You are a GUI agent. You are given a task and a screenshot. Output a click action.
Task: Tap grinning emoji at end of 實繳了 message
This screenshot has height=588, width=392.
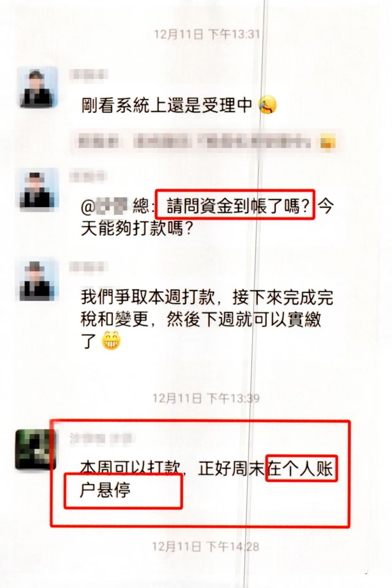[111, 341]
